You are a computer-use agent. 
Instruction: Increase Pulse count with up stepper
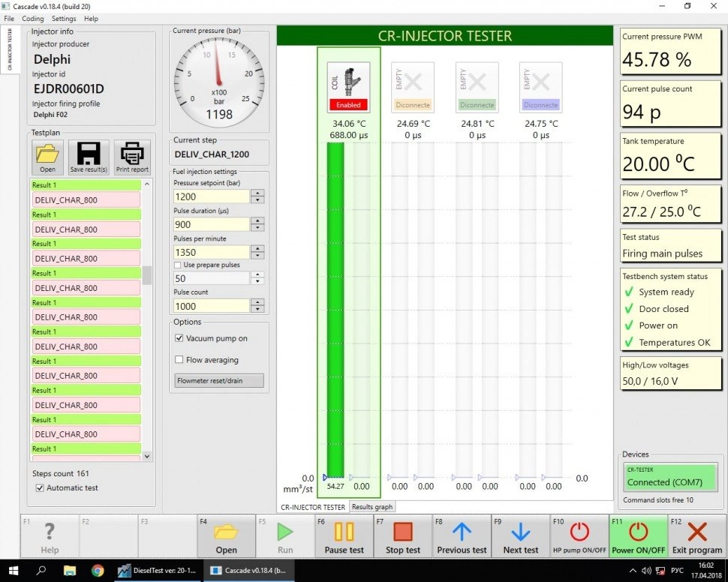pos(257,302)
